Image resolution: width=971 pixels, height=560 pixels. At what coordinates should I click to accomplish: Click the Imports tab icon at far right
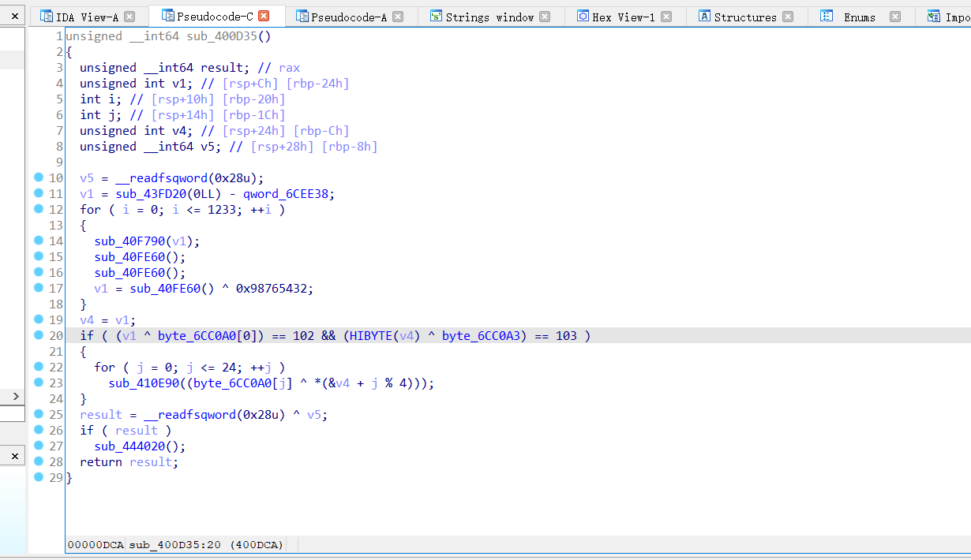[x=934, y=16]
